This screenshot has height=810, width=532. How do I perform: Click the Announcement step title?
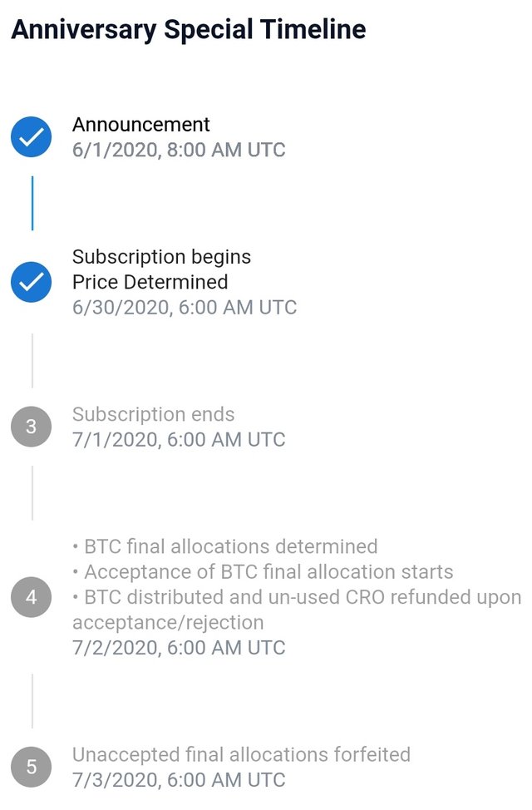(141, 125)
